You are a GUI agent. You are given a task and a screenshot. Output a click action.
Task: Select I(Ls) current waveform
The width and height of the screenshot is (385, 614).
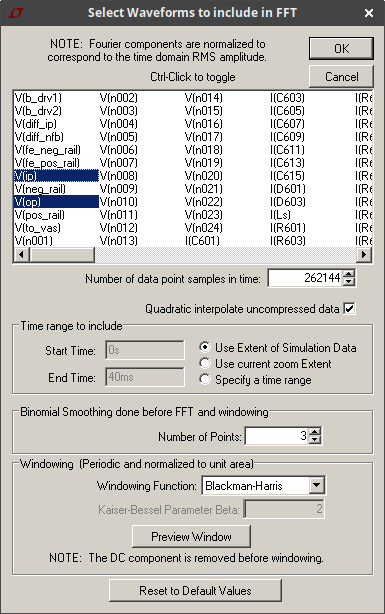pos(280,215)
